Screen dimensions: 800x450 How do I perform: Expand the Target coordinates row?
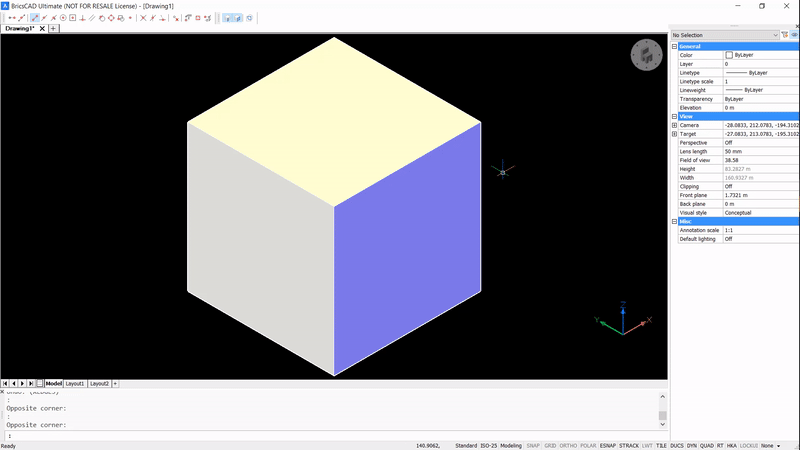tap(674, 134)
